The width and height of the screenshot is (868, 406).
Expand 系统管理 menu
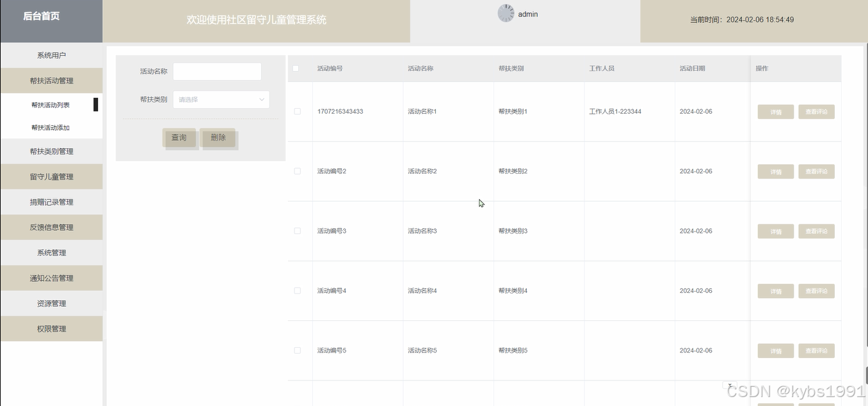(51, 253)
